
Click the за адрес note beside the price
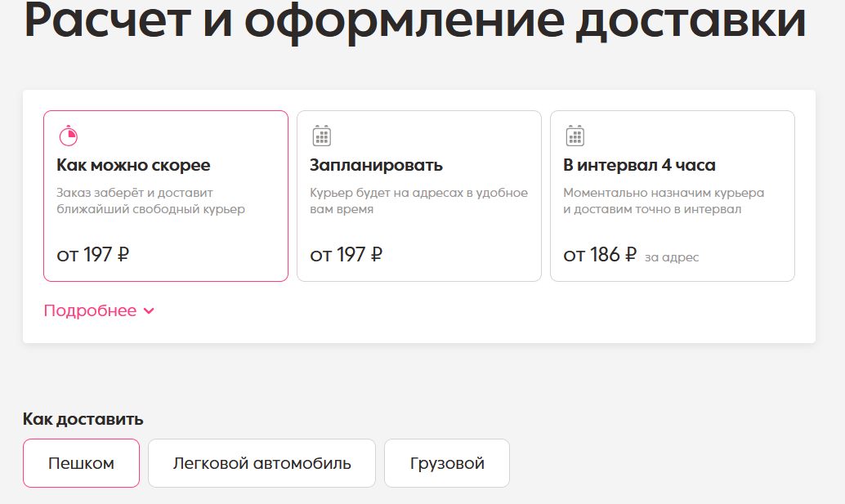tap(672, 257)
